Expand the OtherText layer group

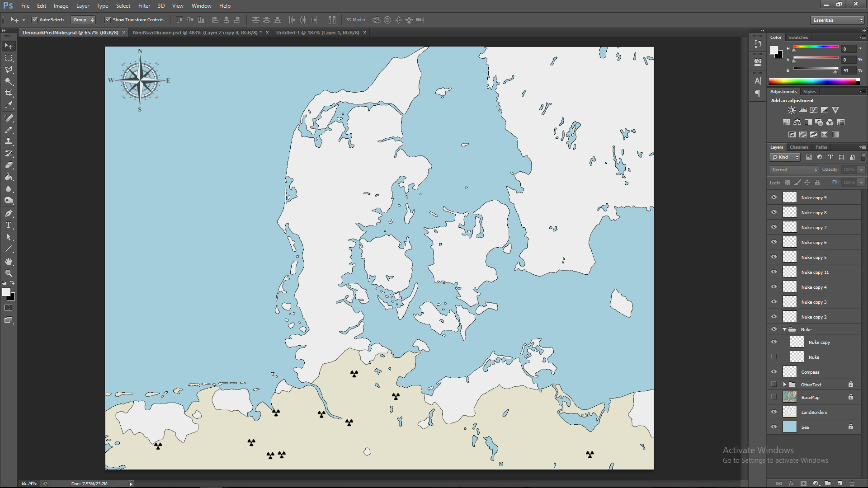coord(784,385)
